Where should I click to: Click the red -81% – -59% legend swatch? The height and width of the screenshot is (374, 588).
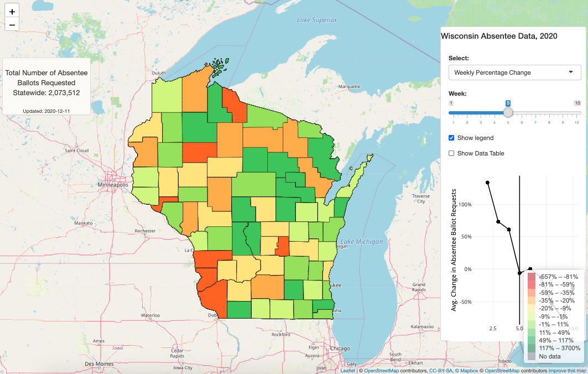[532, 285]
